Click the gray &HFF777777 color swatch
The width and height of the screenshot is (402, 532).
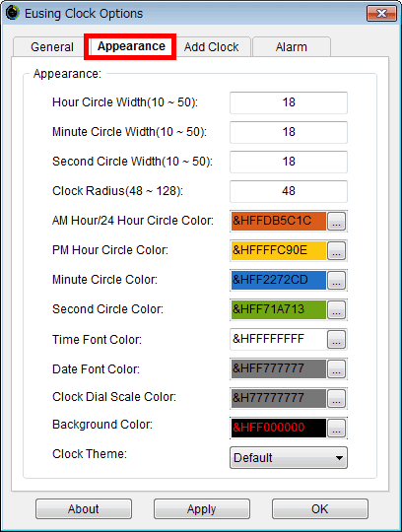(279, 368)
